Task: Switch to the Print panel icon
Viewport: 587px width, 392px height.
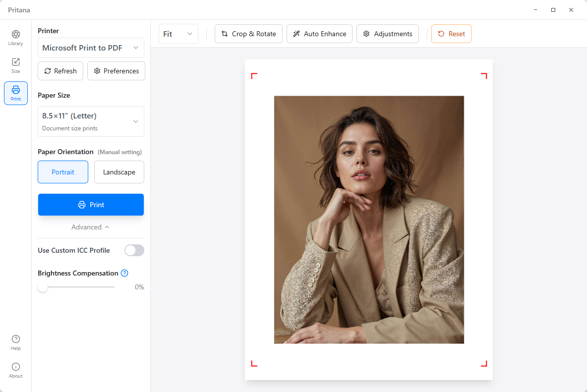Action: 15,93
